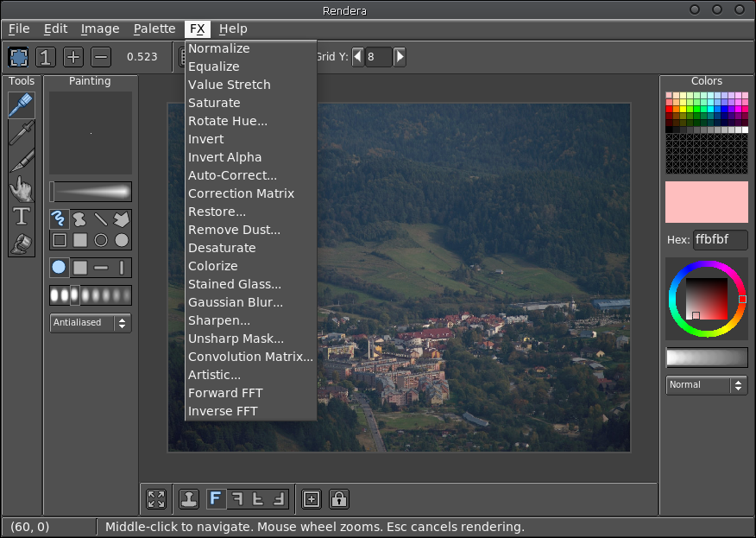756x538 pixels.
Task: Open the Image menu
Action: [x=100, y=29]
